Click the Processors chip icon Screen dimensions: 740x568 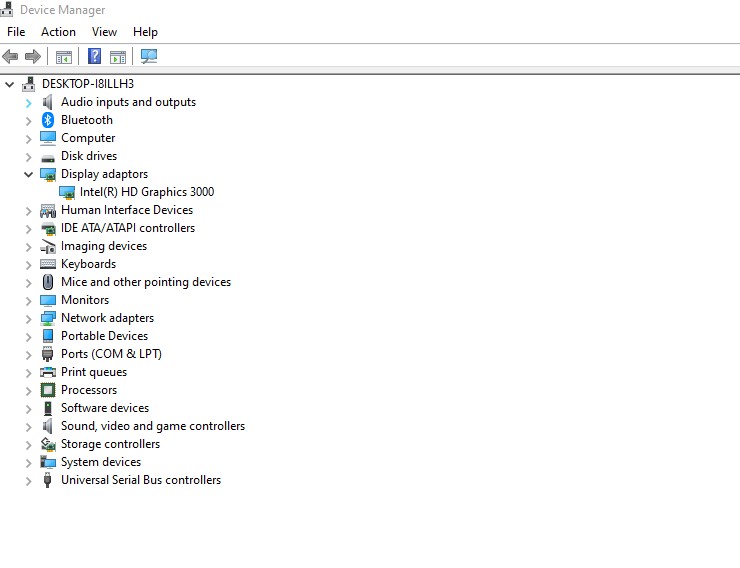[x=48, y=390]
